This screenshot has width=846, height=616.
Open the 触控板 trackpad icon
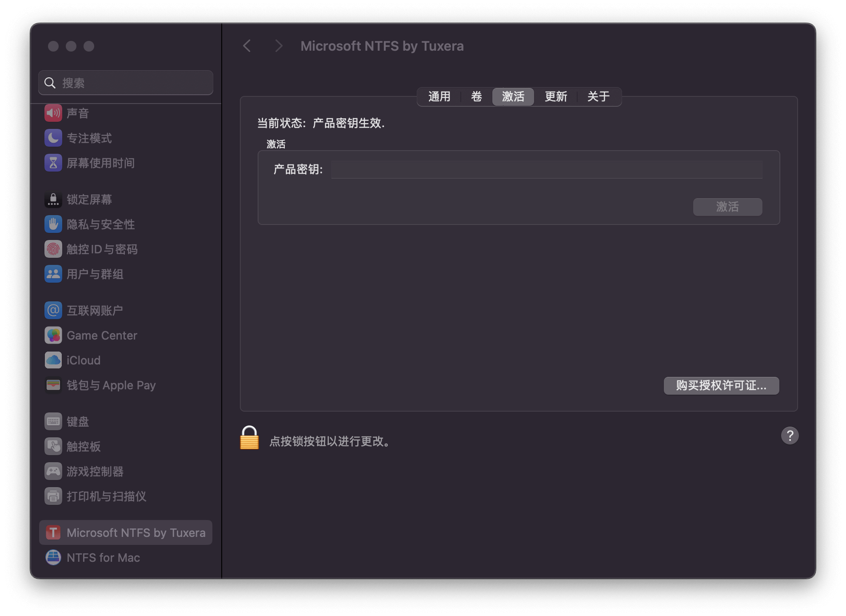pyautogui.click(x=53, y=446)
